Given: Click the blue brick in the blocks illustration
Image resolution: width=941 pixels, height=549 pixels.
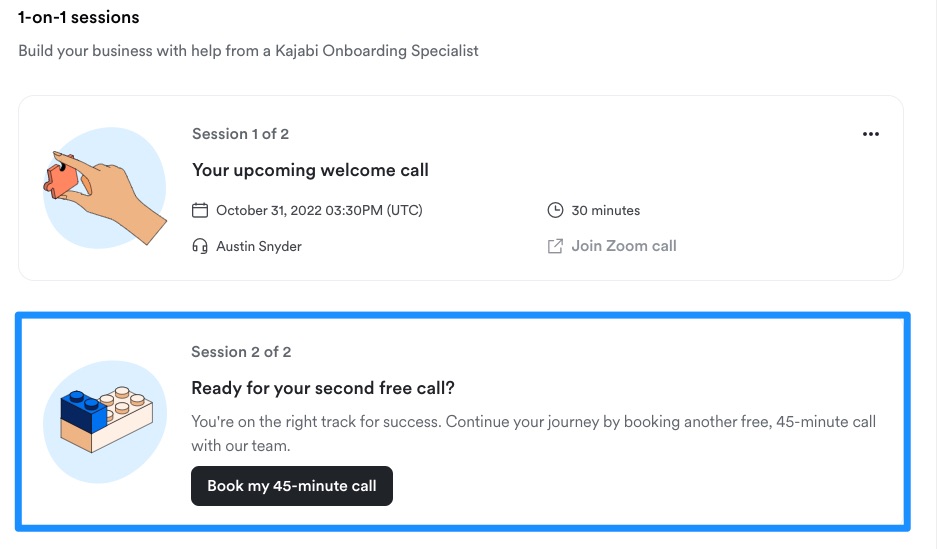Looking at the screenshot, I should click(x=84, y=412).
